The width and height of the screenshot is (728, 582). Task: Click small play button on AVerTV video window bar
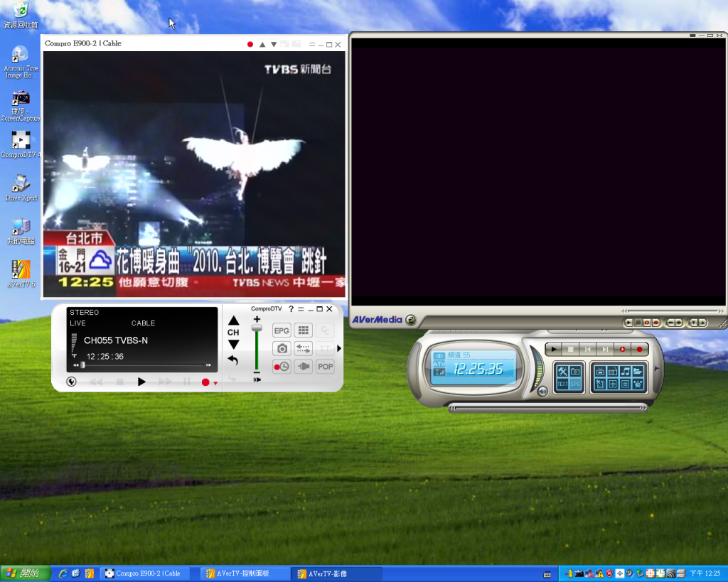coord(628,323)
